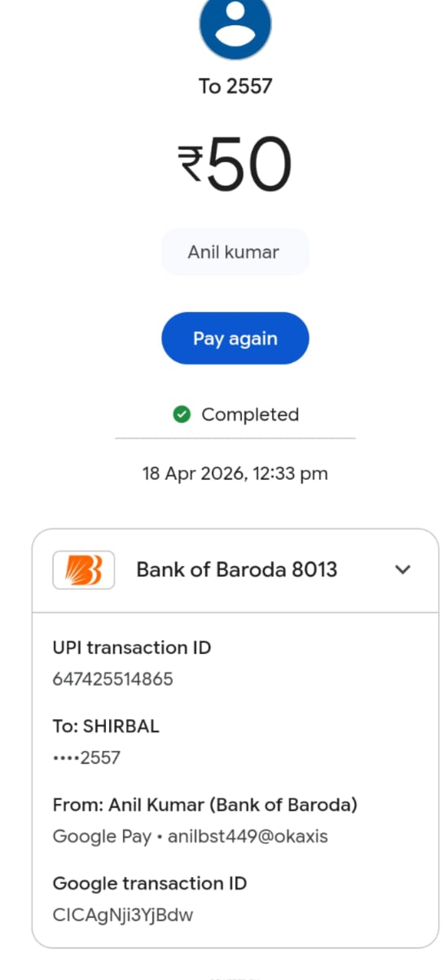Tap the 50 payment amount
The image size is (441, 980).
[x=249, y=164]
